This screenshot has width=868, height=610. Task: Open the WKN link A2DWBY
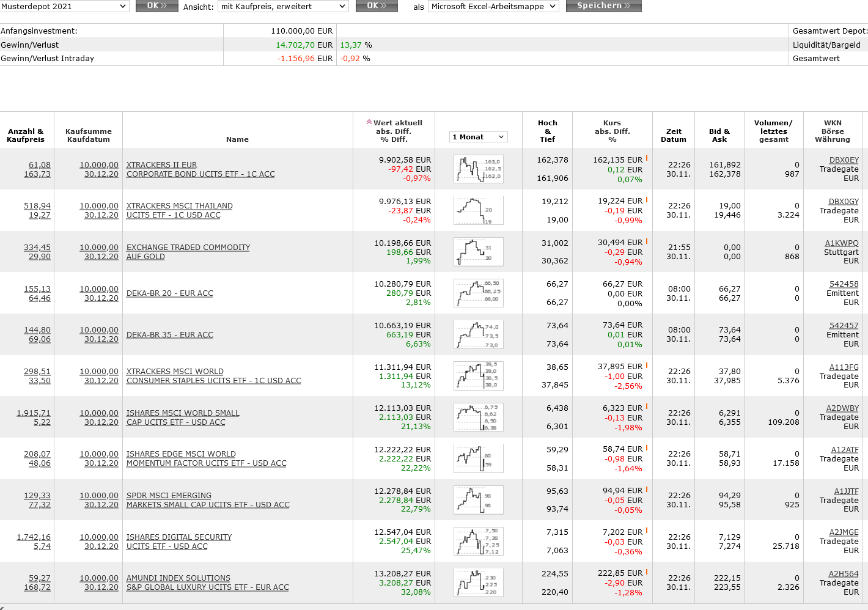click(x=842, y=408)
